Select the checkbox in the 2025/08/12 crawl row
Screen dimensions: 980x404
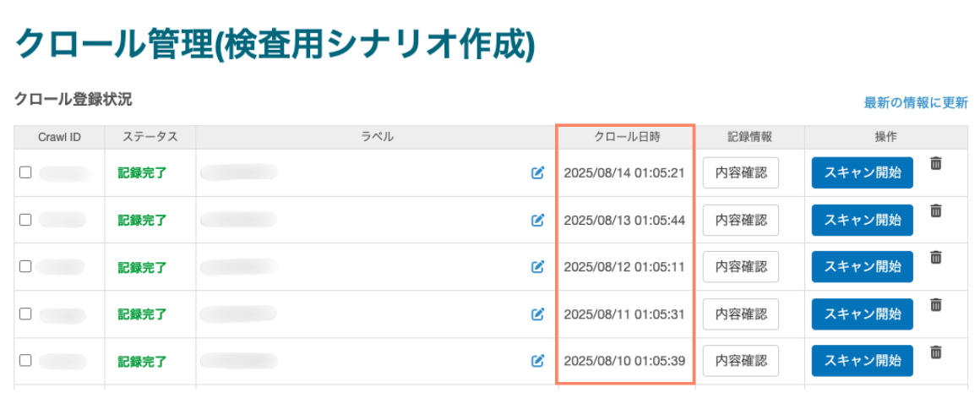click(x=25, y=266)
